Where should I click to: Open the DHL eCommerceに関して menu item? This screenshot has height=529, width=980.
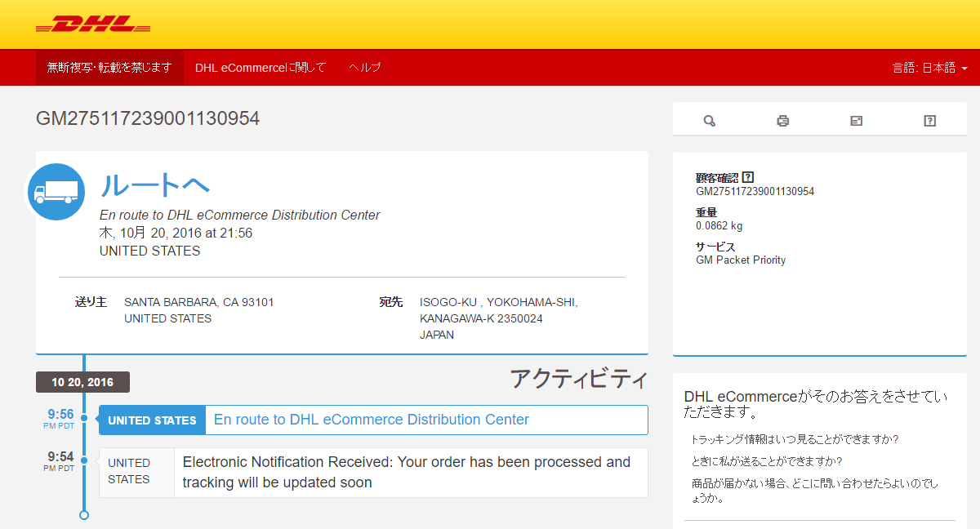[x=261, y=68]
